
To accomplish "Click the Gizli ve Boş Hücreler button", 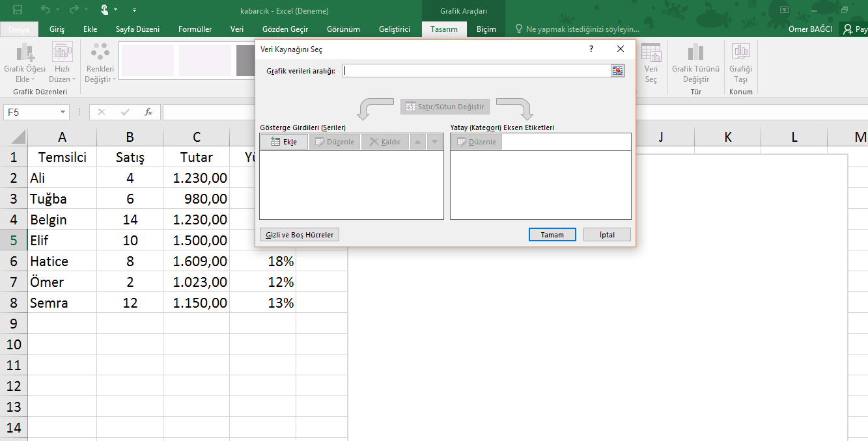I will (300, 235).
